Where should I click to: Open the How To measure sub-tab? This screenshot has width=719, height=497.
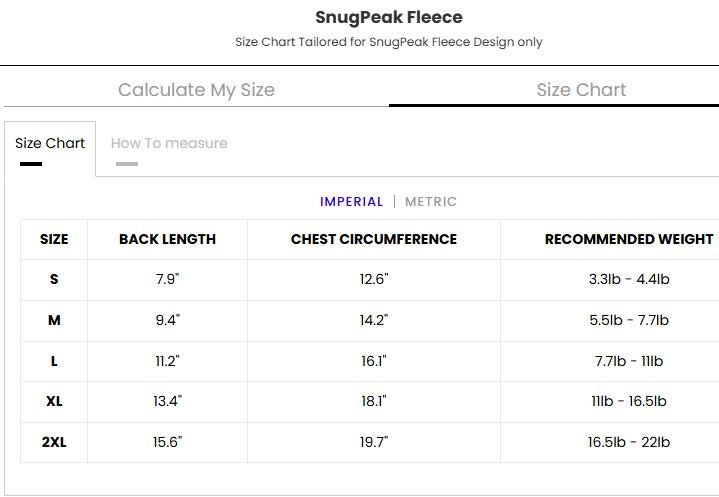pos(169,143)
